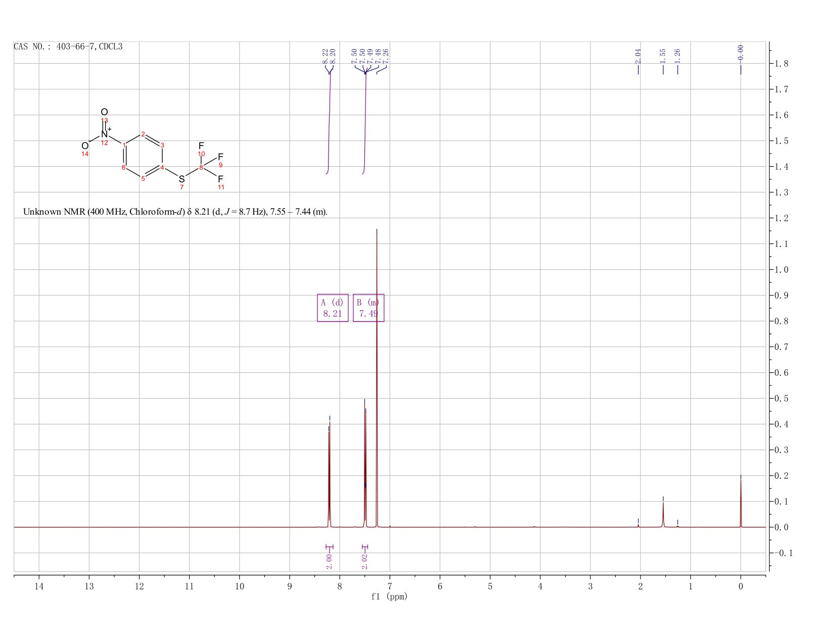Click the f1 (ppm) axis label
Screen dimensions: 834x644
[x=389, y=597]
